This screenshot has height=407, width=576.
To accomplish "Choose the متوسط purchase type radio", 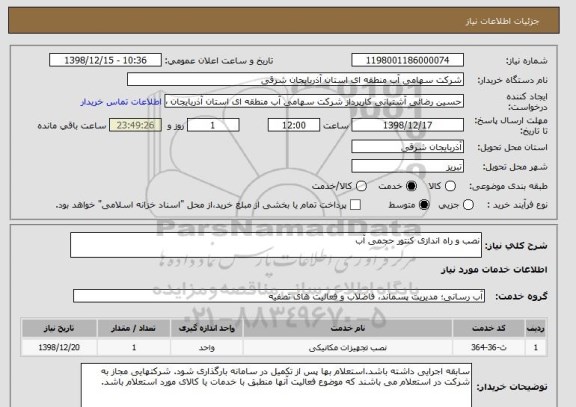I will pyautogui.click(x=424, y=205).
